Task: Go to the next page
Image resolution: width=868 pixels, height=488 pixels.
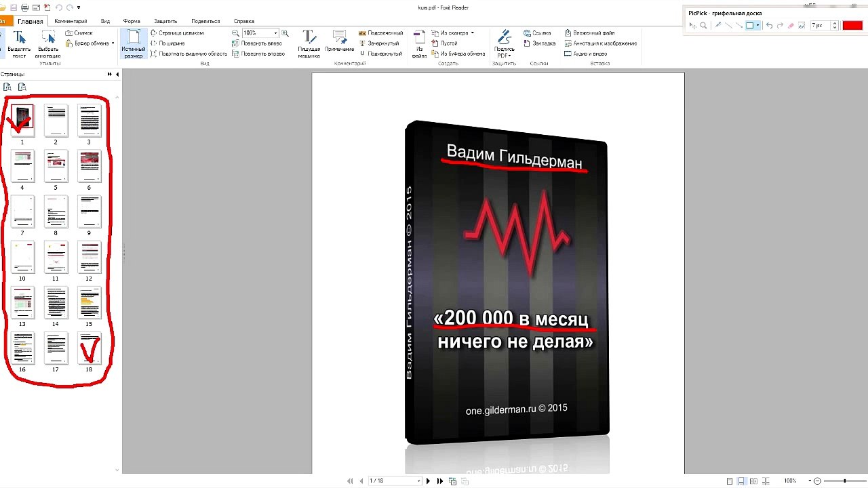Action: coord(428,481)
